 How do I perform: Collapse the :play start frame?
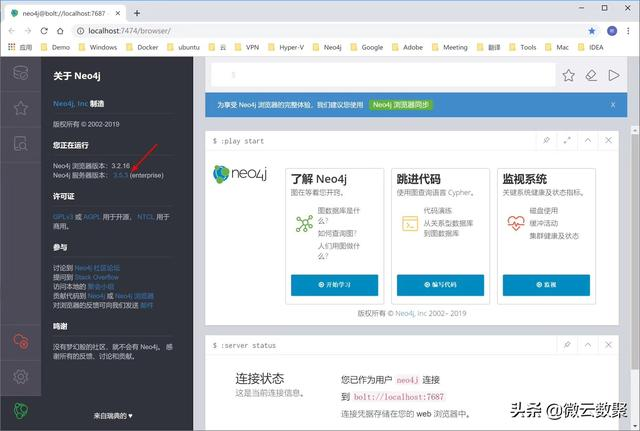click(588, 140)
